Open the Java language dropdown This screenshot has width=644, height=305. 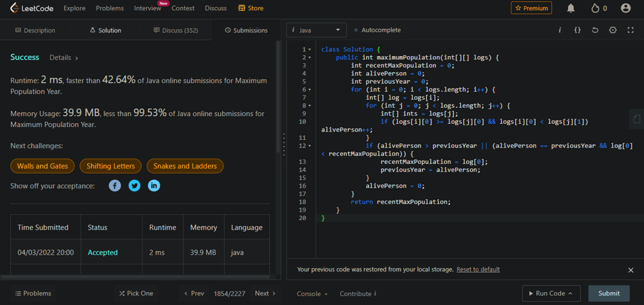316,30
